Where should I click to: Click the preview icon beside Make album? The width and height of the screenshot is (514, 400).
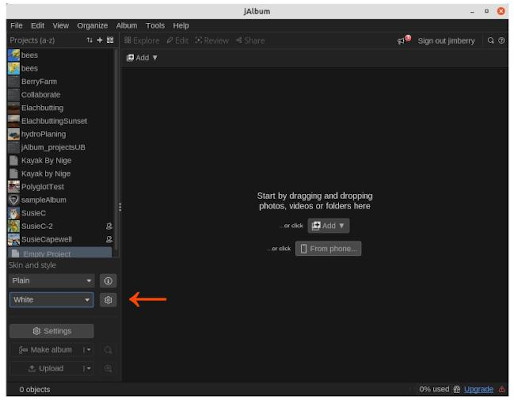[x=108, y=350]
